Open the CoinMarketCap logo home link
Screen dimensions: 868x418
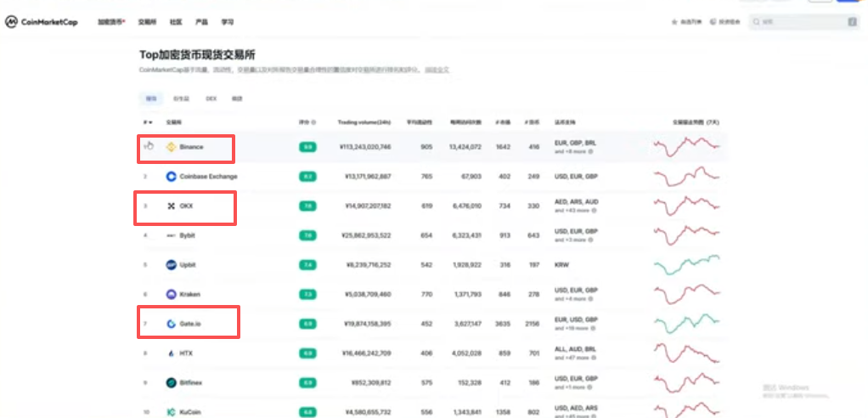pos(42,22)
